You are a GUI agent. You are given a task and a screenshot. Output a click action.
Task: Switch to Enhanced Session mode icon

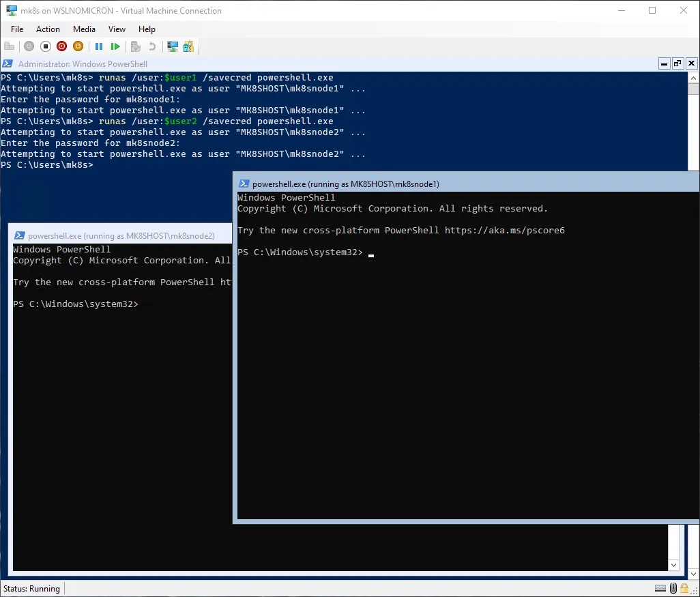(173, 46)
